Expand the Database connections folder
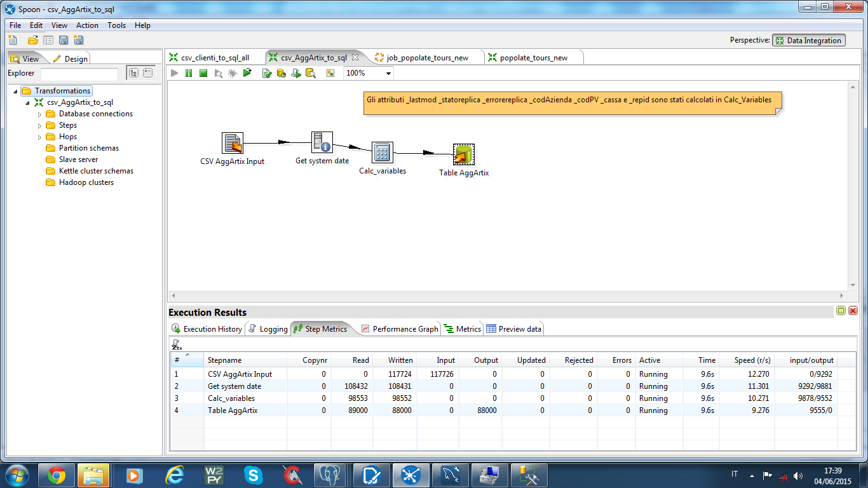868x488 pixels. coord(39,114)
